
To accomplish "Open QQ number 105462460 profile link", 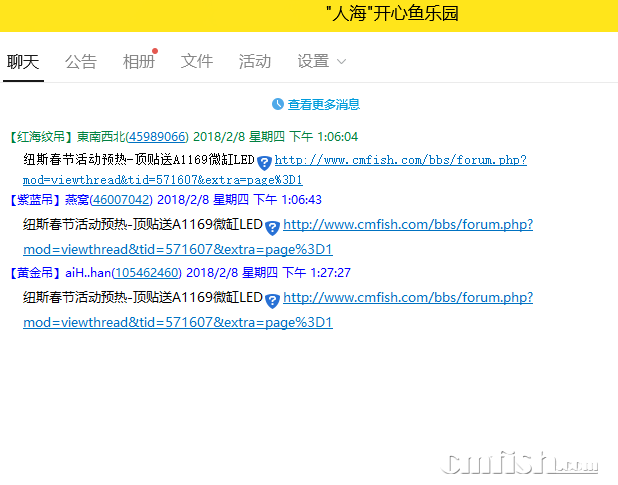I will [146, 272].
